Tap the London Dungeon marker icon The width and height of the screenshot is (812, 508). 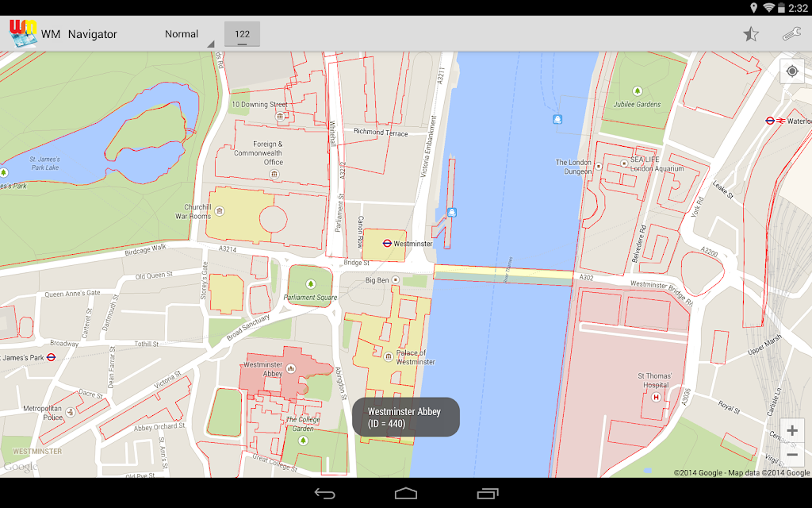coord(598,167)
